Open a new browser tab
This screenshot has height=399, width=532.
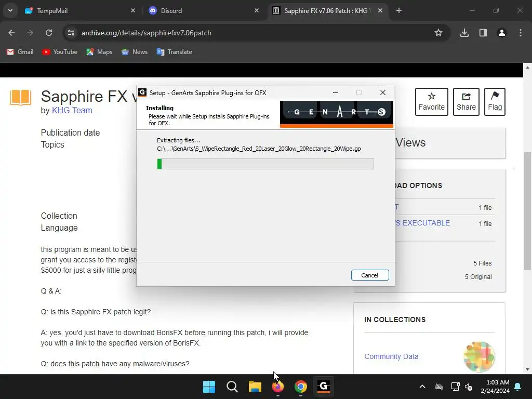[x=399, y=10]
